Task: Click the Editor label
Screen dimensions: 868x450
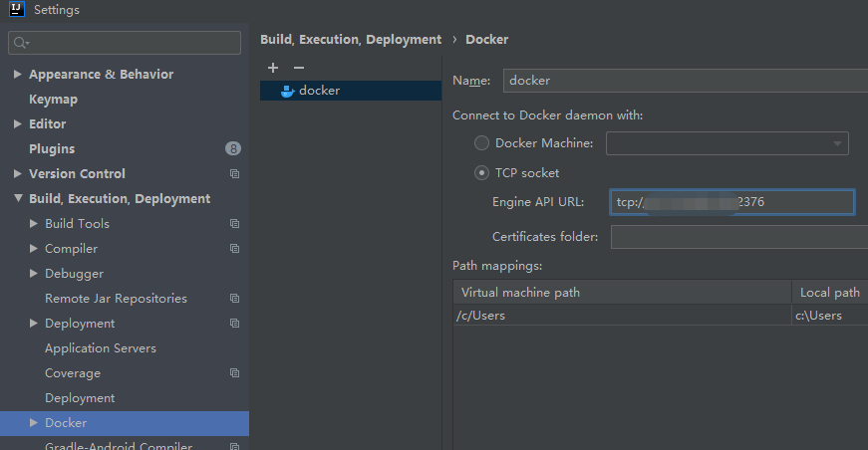Action: coord(47,123)
